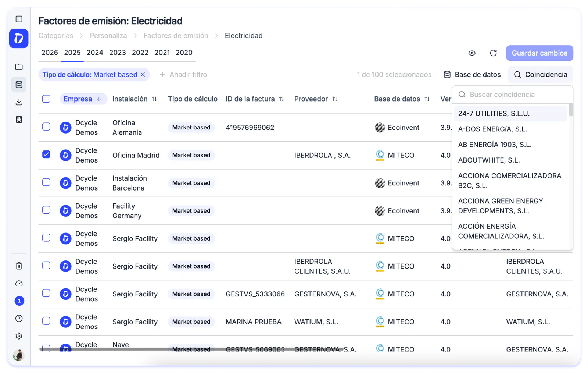Check the MARINA PRUEBA row checkbox
Image resolution: width=588 pixels, height=373 pixels.
(x=46, y=321)
